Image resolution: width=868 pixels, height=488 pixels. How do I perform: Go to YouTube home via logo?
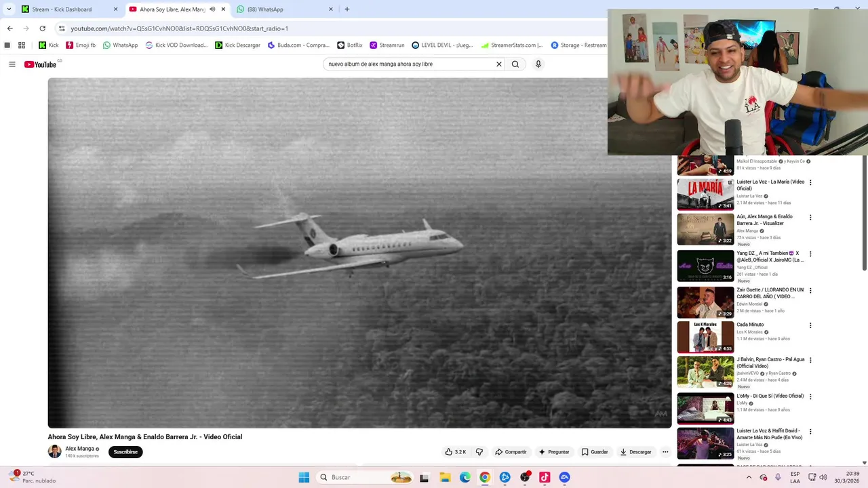(x=41, y=64)
